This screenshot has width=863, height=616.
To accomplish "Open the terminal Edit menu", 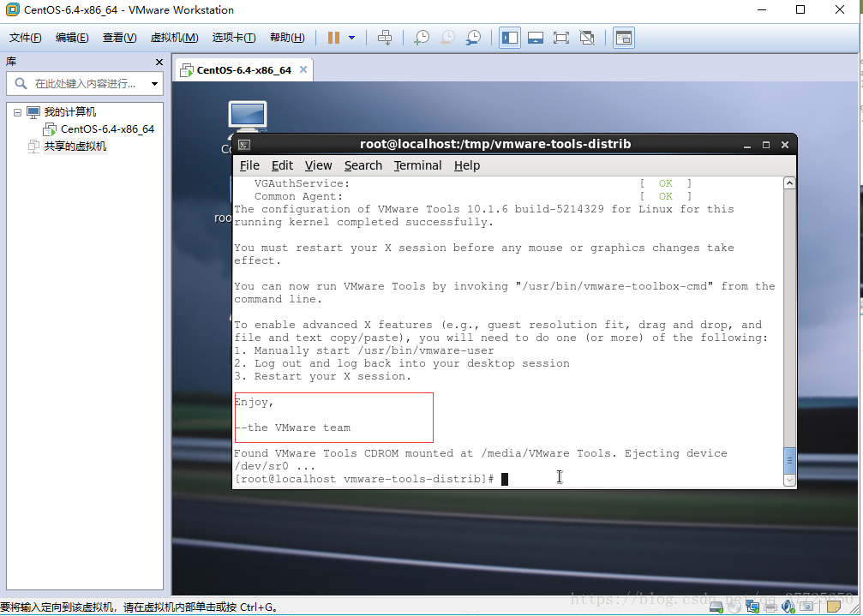I will click(x=282, y=165).
